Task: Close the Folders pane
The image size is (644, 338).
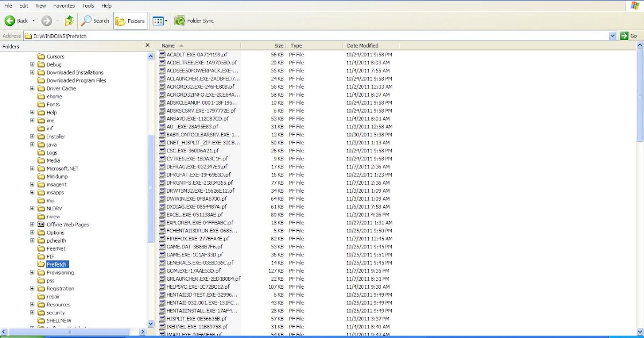Action: pos(148,46)
